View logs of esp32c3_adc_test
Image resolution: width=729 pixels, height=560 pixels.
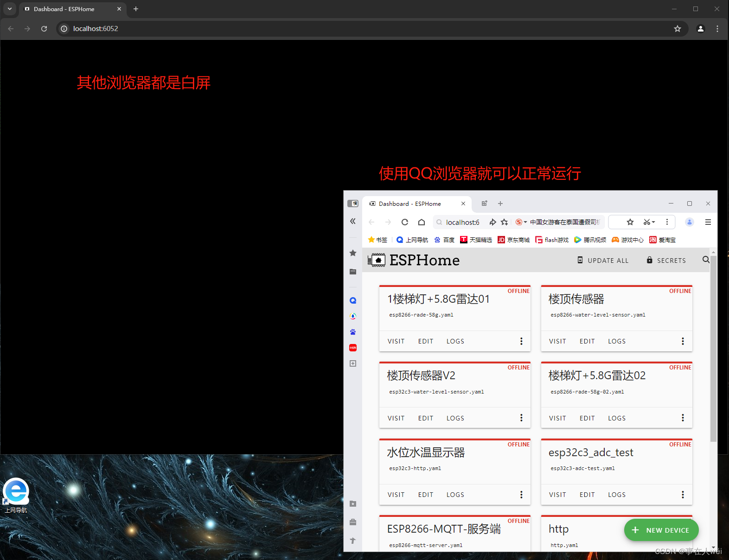617,495
